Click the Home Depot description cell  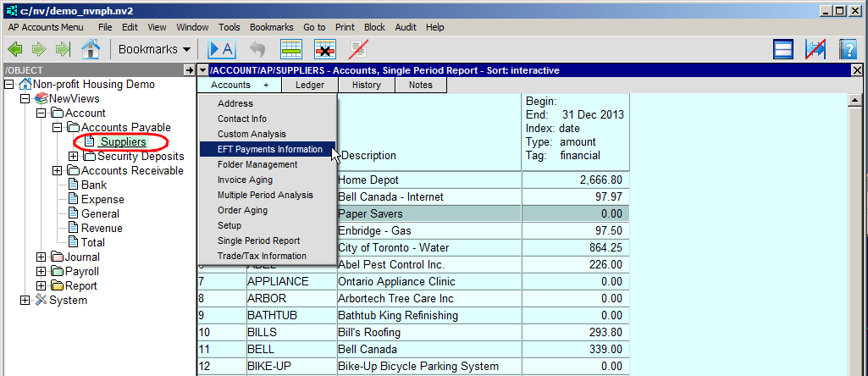[x=368, y=180]
